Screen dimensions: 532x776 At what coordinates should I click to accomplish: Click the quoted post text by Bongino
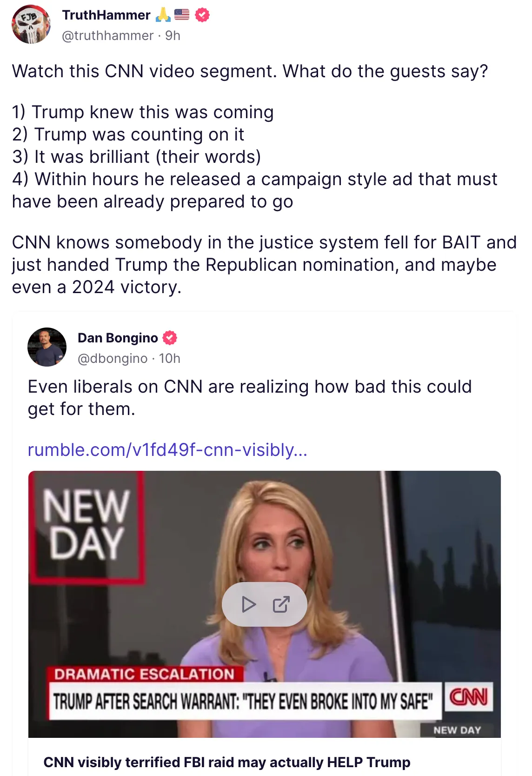[x=250, y=398]
